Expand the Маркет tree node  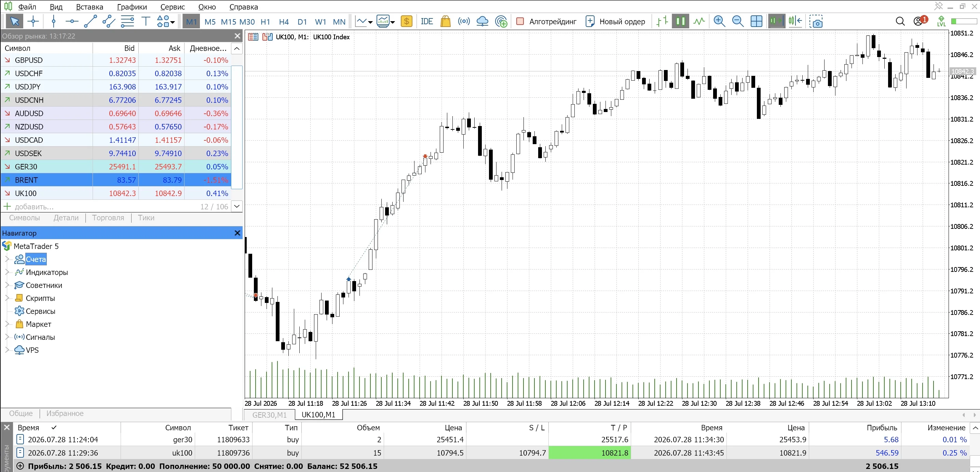coord(7,324)
